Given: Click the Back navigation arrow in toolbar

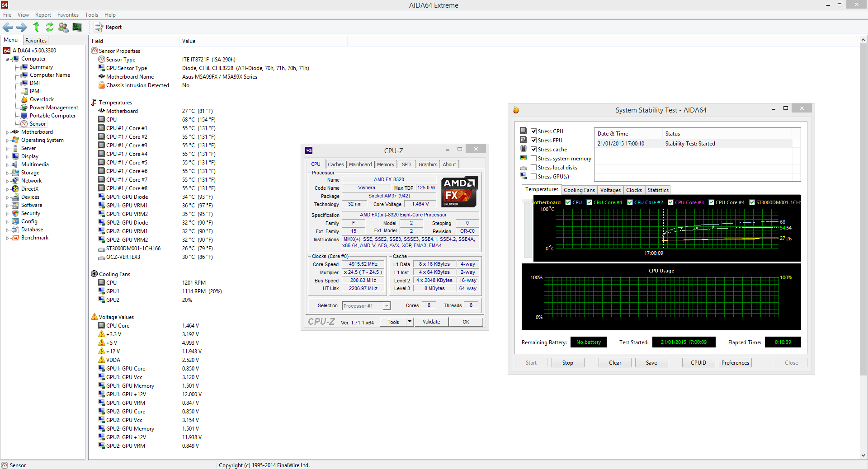Looking at the screenshot, I should (x=8, y=27).
